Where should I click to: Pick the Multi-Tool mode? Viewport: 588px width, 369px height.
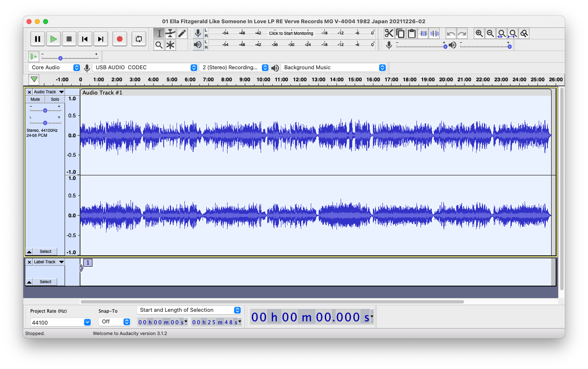(x=170, y=45)
